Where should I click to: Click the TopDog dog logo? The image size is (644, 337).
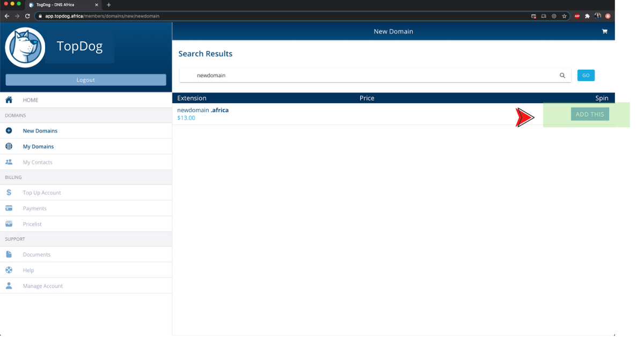click(25, 47)
